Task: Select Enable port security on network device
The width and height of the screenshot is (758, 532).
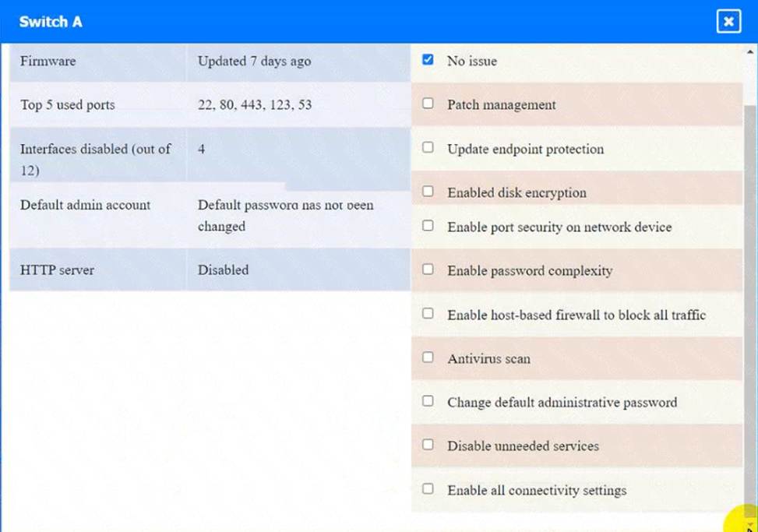Action: pos(428,226)
